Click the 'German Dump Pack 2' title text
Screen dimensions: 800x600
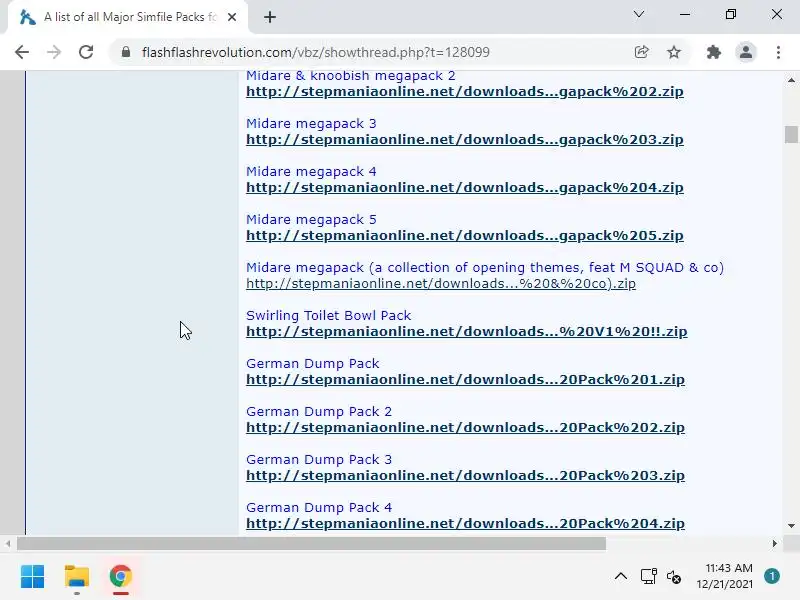319,411
